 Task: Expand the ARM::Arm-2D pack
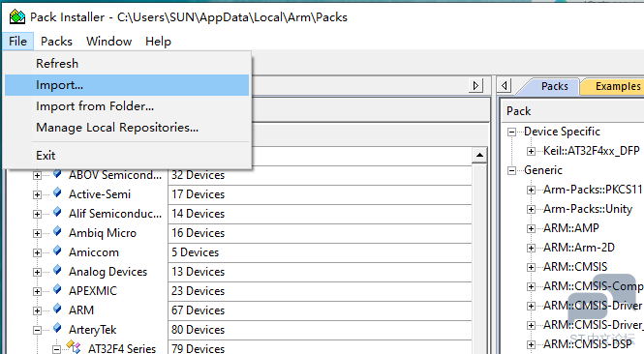[531, 248]
